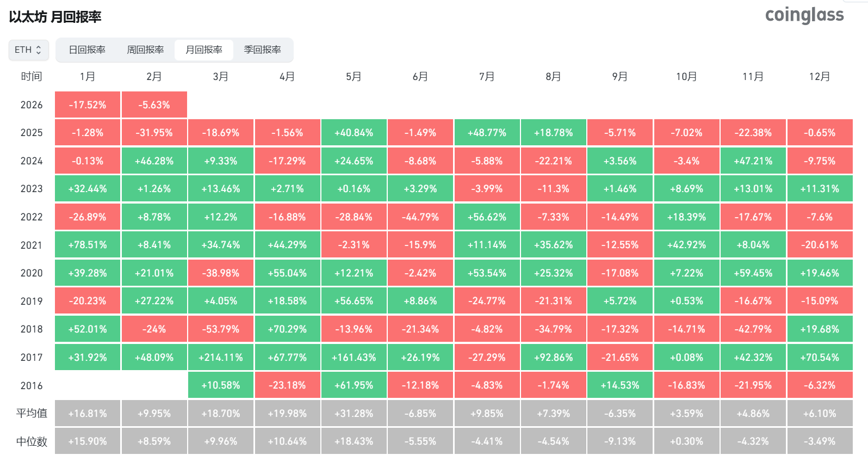The image size is (868, 461).
Task: Click the 以太坊 月回报率 title
Action: click(55, 17)
